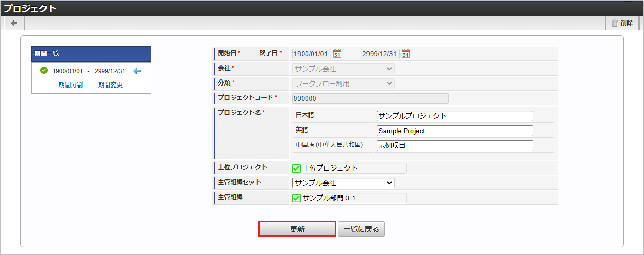Click the Chinese name field 示例项目
This screenshot has width=644, height=255.
tap(454, 145)
